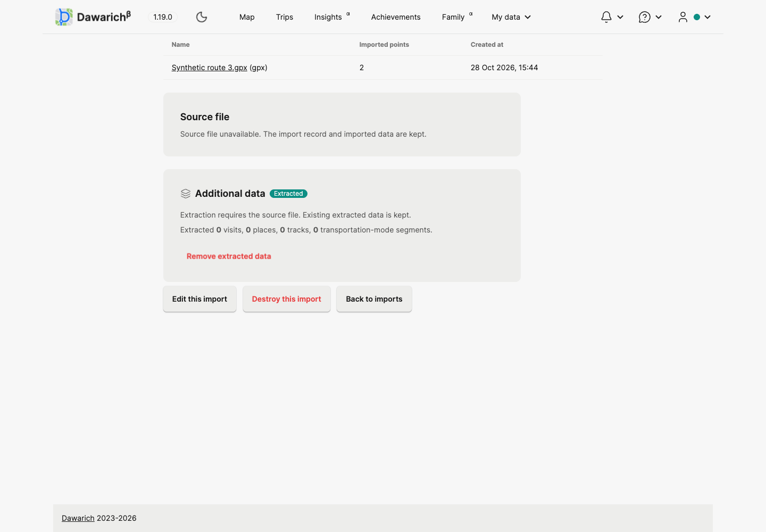Open the Trips menu item
Viewport: 766px width, 532px height.
pos(285,17)
